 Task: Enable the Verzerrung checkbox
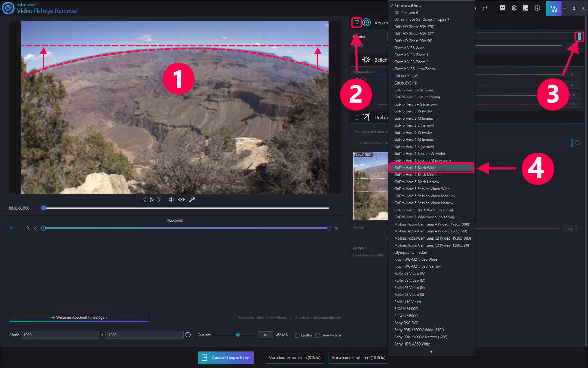coord(357,23)
